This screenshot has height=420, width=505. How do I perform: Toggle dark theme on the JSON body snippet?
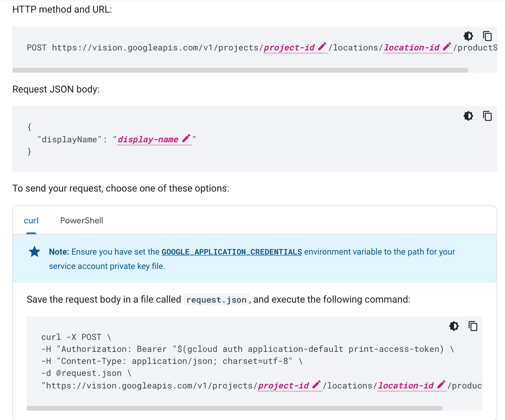(468, 116)
